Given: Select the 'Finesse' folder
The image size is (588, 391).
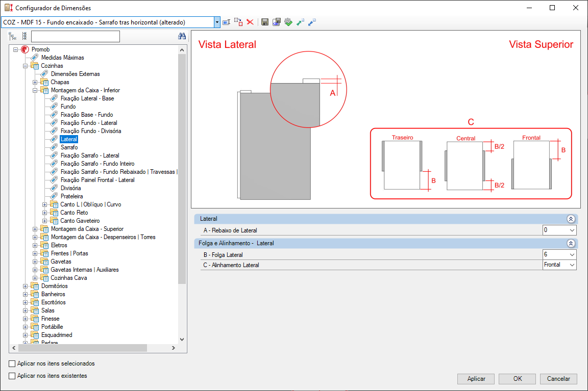Looking at the screenshot, I should 50,319.
